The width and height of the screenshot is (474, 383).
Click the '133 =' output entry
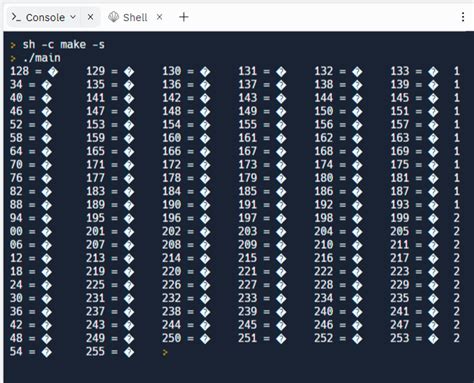tap(414, 71)
